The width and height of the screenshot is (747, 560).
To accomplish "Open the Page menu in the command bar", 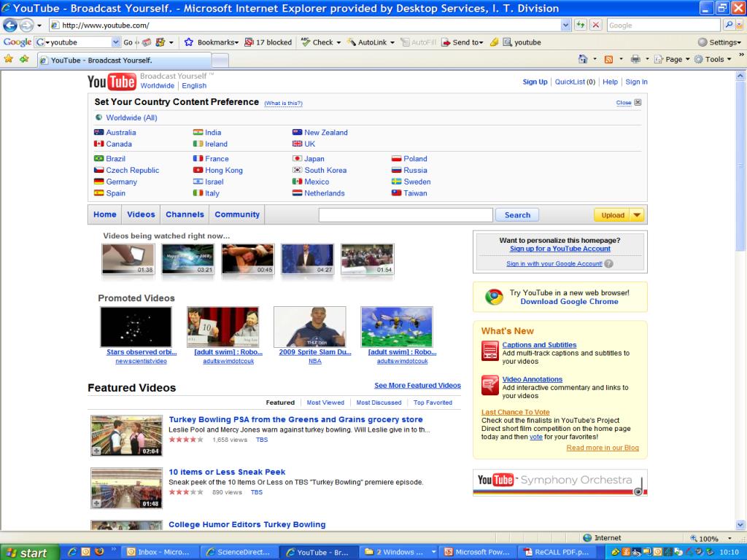I will (672, 59).
